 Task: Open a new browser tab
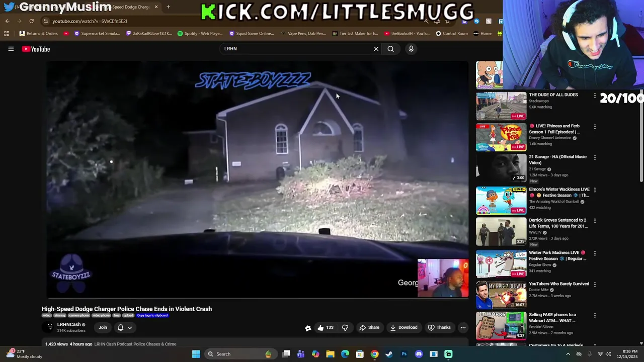coord(168,7)
